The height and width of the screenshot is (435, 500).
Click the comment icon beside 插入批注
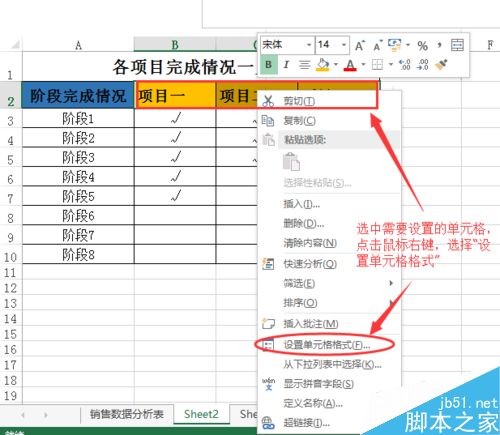[x=268, y=323]
